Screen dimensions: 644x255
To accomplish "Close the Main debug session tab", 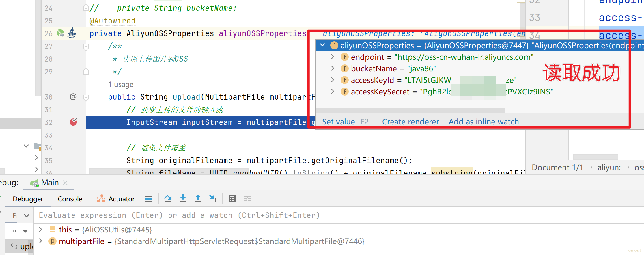I will click(65, 183).
